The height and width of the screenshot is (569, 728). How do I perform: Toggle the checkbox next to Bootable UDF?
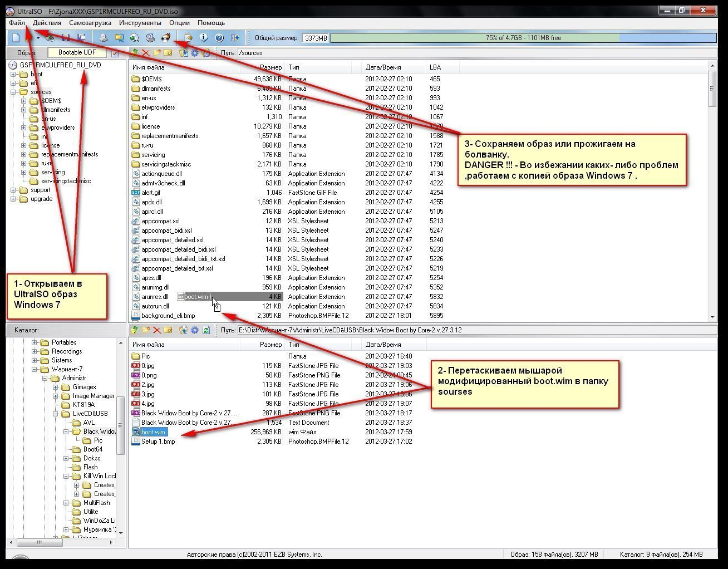click(115, 53)
